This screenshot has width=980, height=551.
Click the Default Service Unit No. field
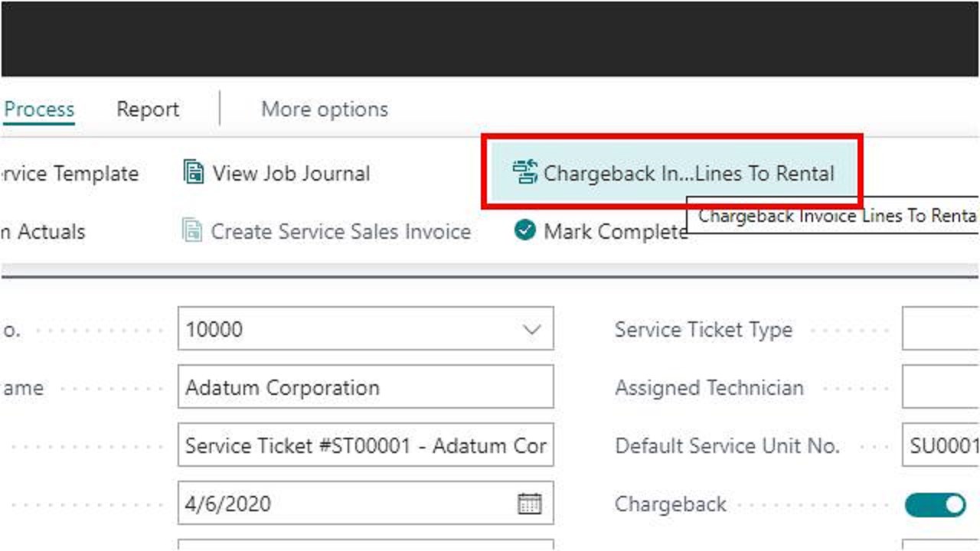click(x=942, y=445)
